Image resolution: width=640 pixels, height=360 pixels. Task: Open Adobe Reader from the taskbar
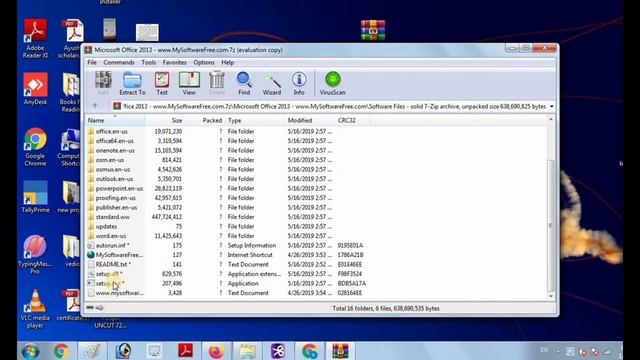click(185, 351)
